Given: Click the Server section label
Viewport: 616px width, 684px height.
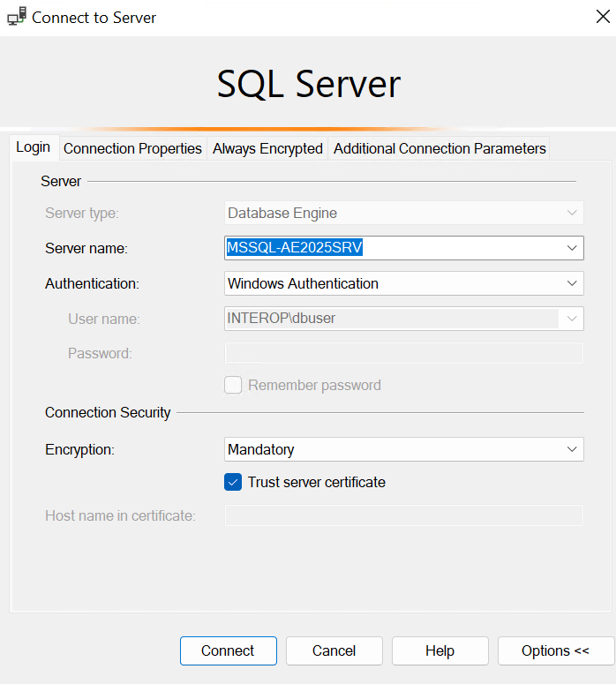Looking at the screenshot, I should [61, 181].
